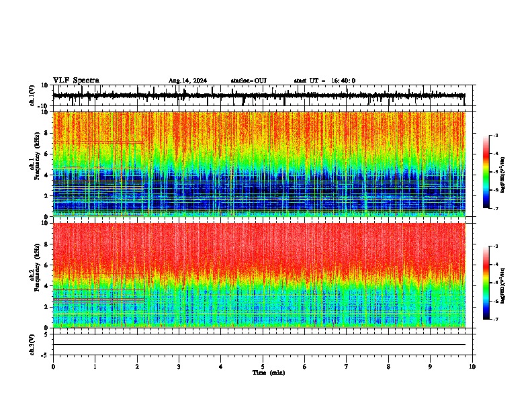Click time axis tick label "10"
Viewport: 532px width, 411px height.
pyautogui.click(x=472, y=367)
